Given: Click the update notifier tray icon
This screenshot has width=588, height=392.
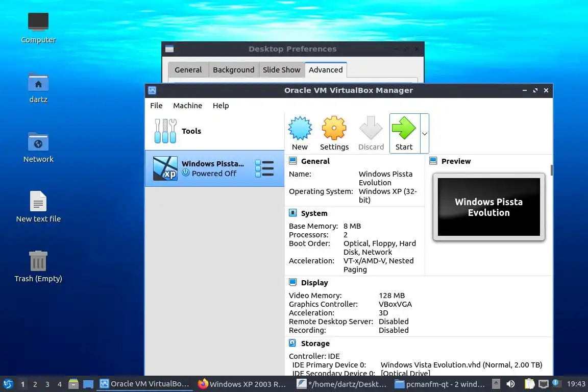Looking at the screenshot, I should point(556,383).
